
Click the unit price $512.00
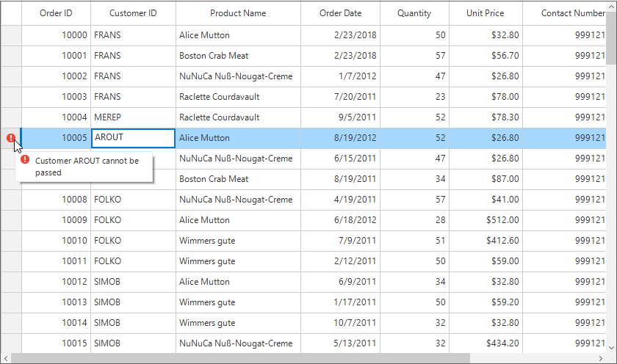pos(486,220)
